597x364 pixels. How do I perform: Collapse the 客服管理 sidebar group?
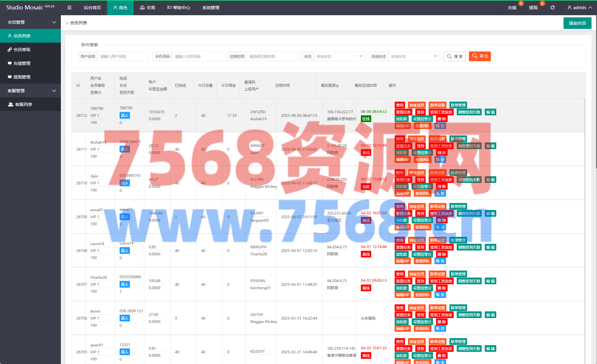point(30,91)
